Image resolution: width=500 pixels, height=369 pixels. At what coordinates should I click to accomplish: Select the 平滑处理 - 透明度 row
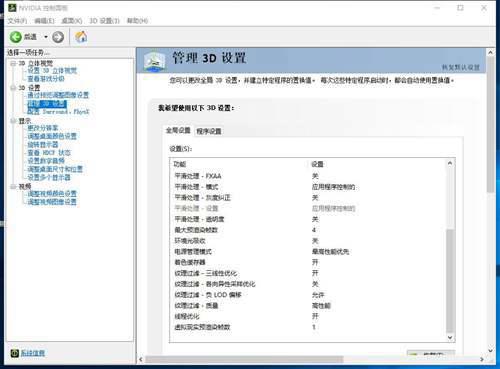pos(308,219)
